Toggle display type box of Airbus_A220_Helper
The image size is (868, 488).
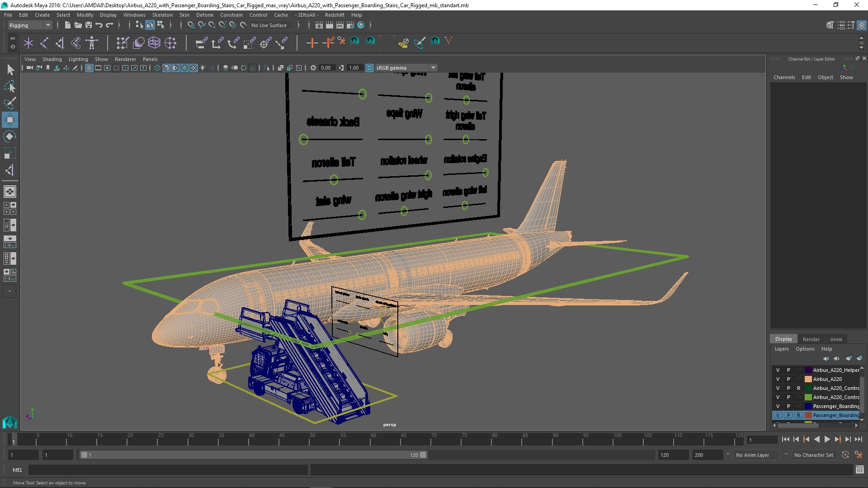point(799,370)
